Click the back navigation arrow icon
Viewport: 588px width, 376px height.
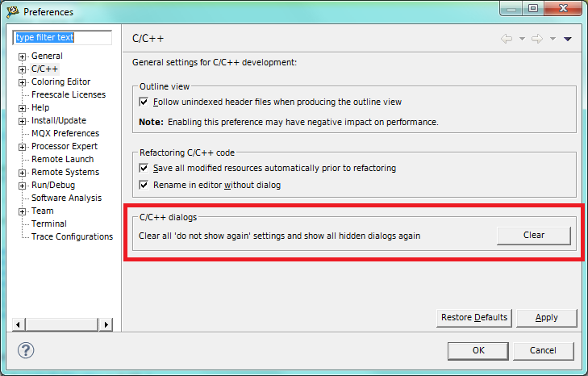click(507, 39)
